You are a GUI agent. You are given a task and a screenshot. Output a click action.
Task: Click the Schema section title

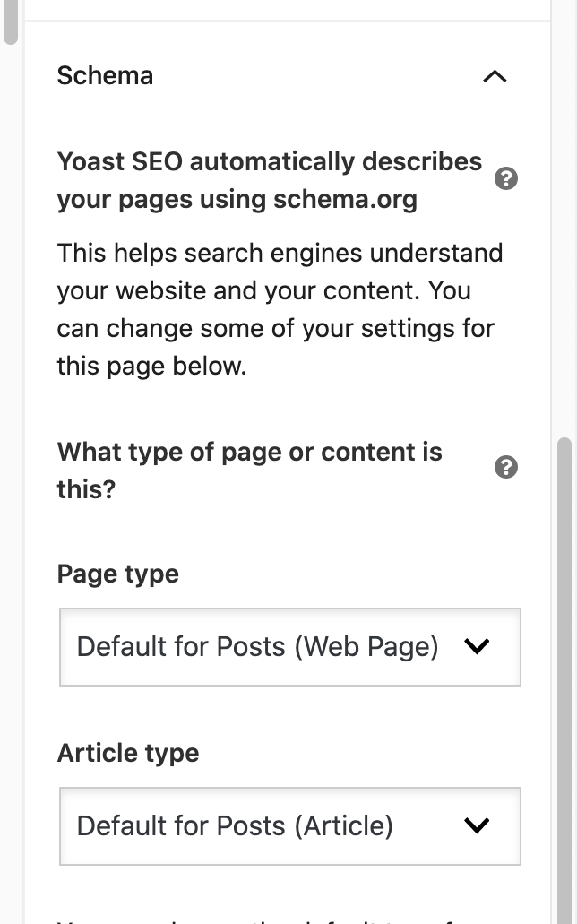click(x=105, y=75)
